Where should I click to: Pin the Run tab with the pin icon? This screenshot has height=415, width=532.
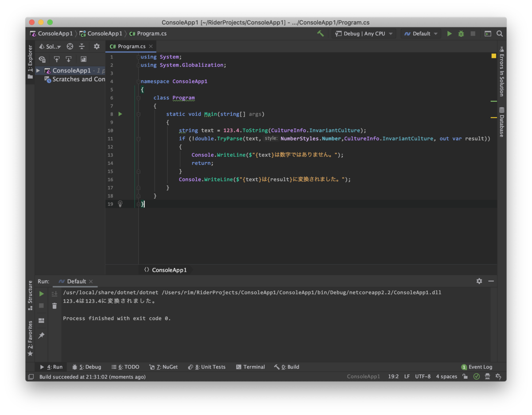41,336
